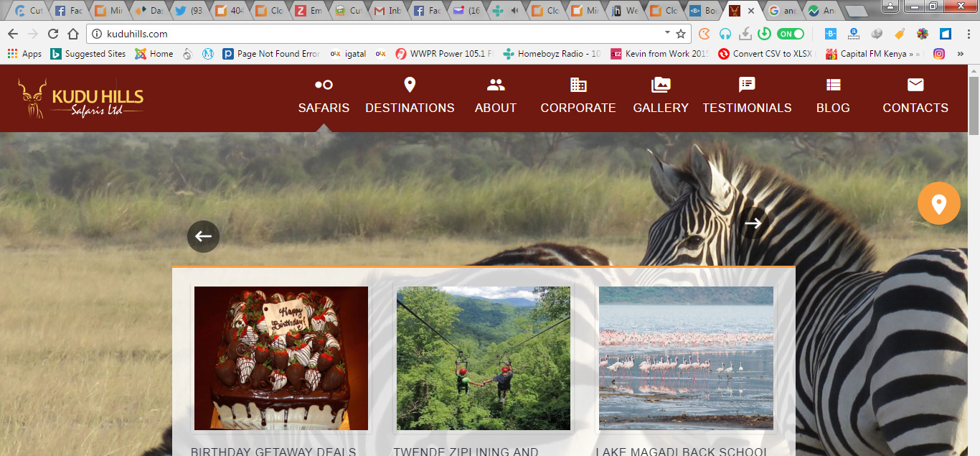
Task: Open the Convert CSV to XLSX bookmark
Action: (x=768, y=54)
